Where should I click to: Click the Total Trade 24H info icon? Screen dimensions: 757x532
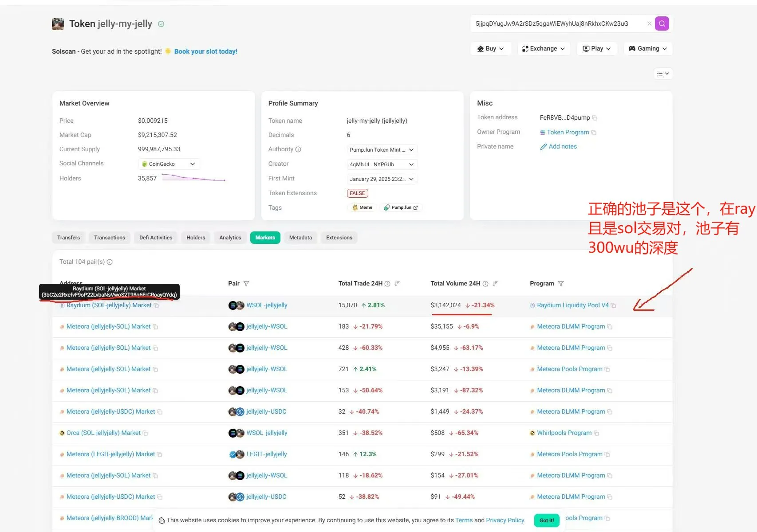(x=387, y=284)
